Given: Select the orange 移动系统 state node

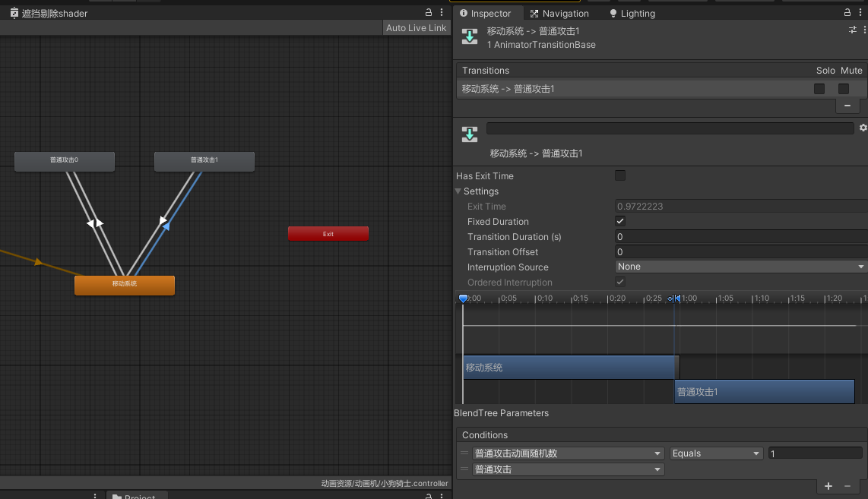Looking at the screenshot, I should click(x=125, y=285).
